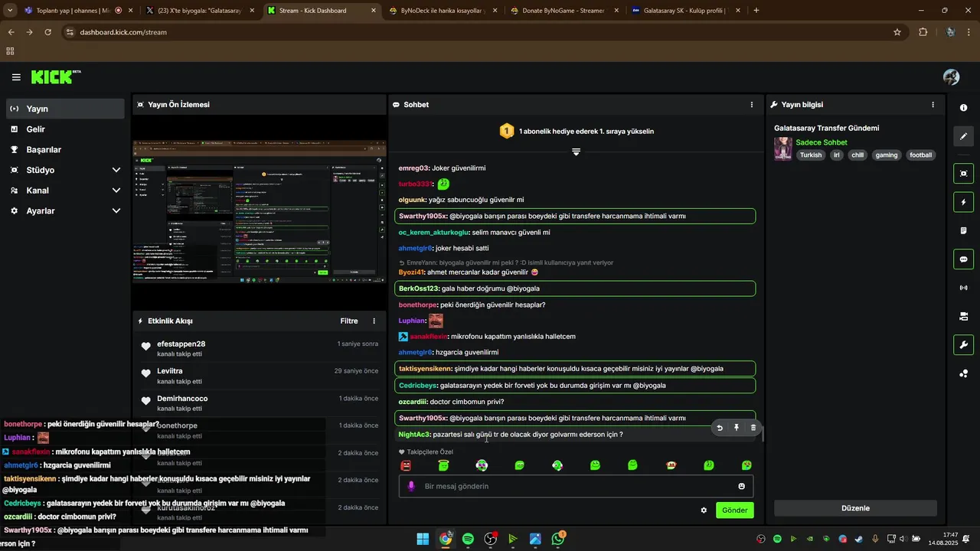Click the note document icon in the right sidebar

[963, 230]
